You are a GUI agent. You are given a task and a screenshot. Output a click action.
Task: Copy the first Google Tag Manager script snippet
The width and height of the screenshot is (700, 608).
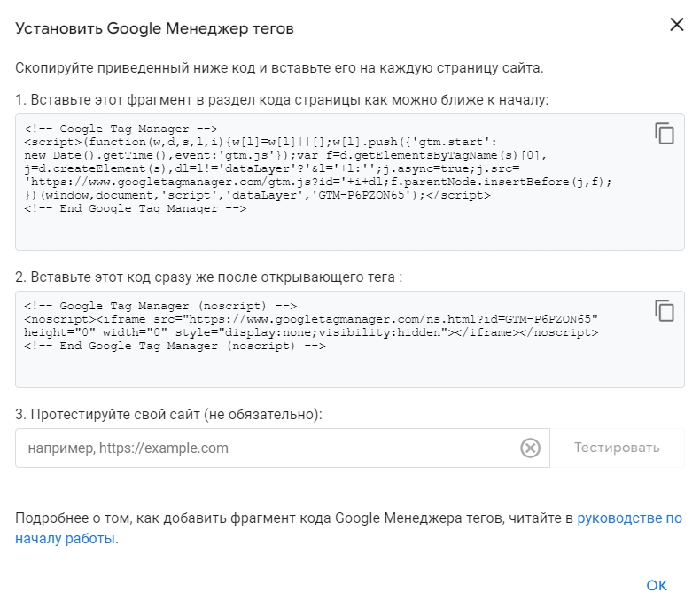[x=665, y=134]
